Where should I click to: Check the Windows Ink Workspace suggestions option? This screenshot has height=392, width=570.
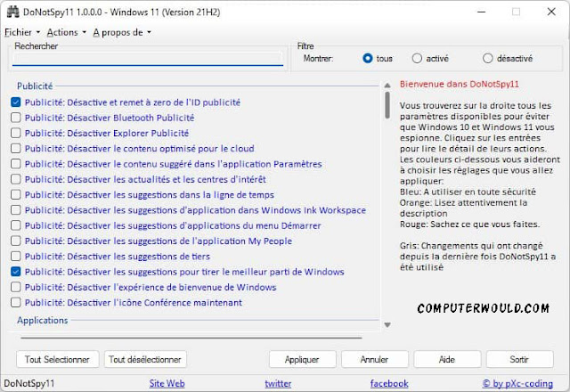coord(16,210)
